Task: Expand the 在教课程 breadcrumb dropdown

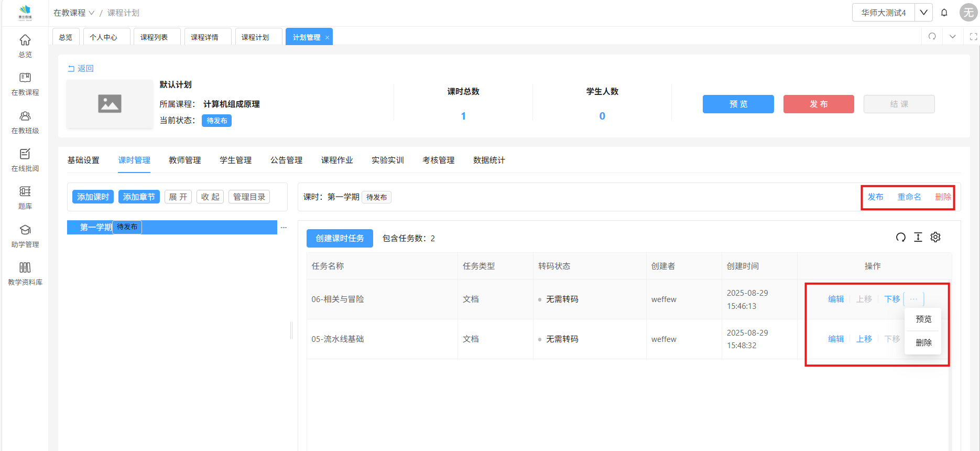Action: click(92, 13)
